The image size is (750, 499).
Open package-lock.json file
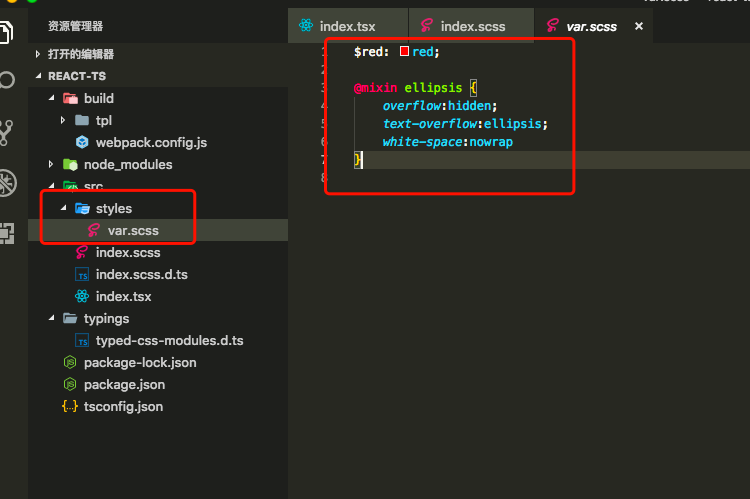[x=140, y=363]
